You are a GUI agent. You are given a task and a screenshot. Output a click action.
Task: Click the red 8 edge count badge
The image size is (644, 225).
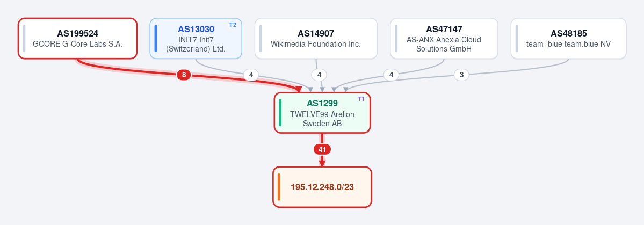(x=184, y=75)
